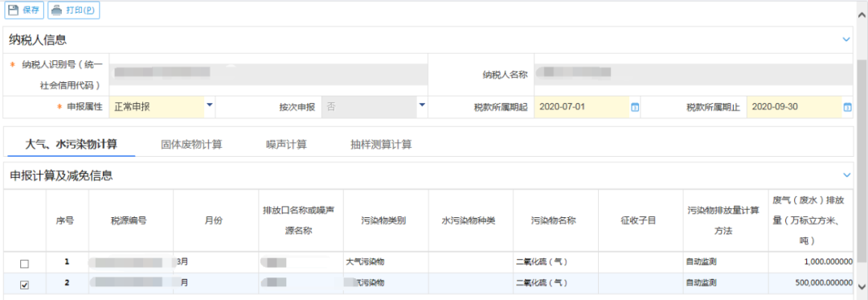Click 二氧化硫（气） cell in row 2
The height and width of the screenshot is (300, 868).
click(556, 283)
